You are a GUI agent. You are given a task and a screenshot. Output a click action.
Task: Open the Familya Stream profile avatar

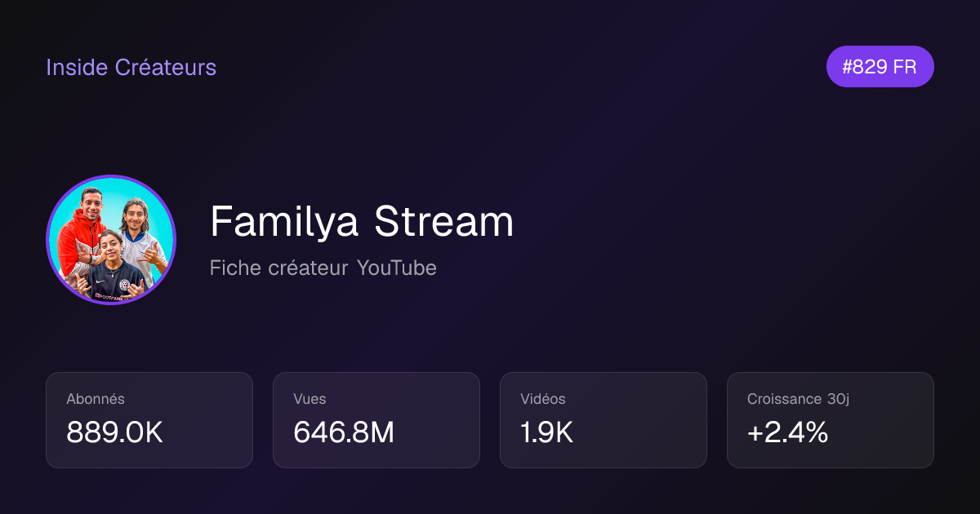(111, 240)
